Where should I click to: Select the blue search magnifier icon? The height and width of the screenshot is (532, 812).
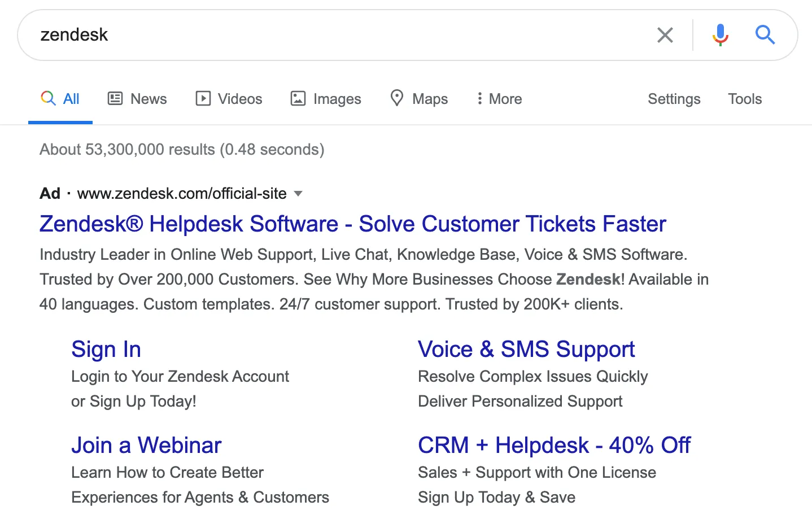pyautogui.click(x=765, y=34)
